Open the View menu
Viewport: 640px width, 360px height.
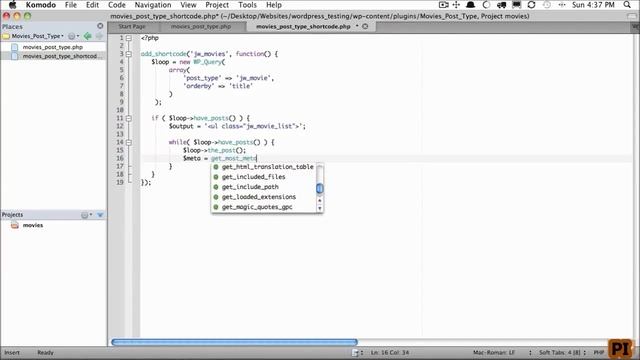click(188, 5)
